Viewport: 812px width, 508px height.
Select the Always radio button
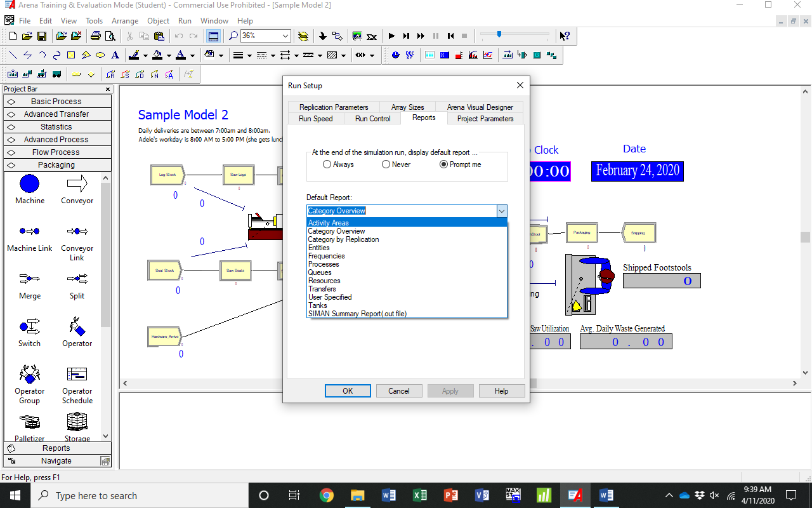click(327, 164)
